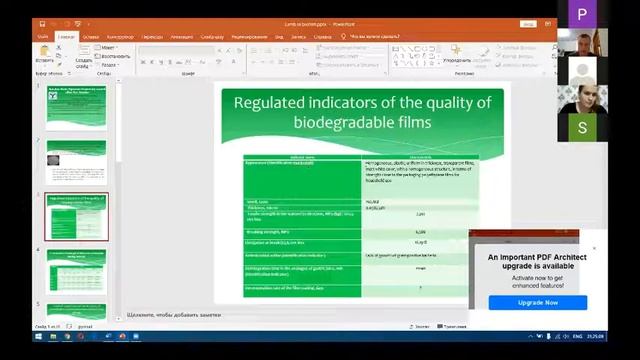Click the font name combo box

coord(176,51)
